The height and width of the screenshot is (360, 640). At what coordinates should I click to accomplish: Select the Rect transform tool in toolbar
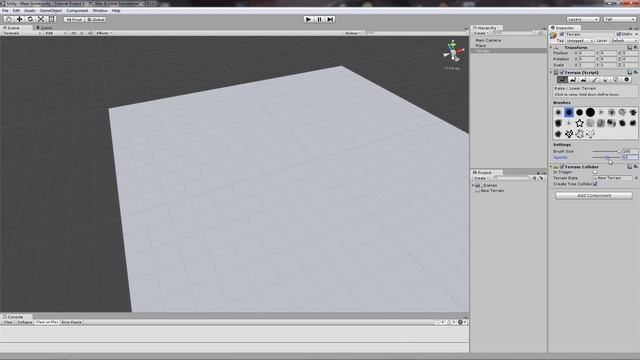pos(52,19)
